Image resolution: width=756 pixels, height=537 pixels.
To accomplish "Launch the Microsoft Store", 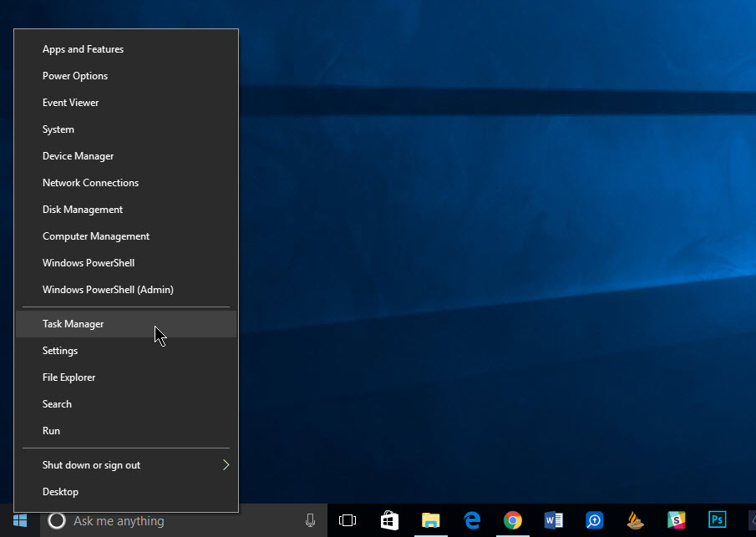I will 389,519.
